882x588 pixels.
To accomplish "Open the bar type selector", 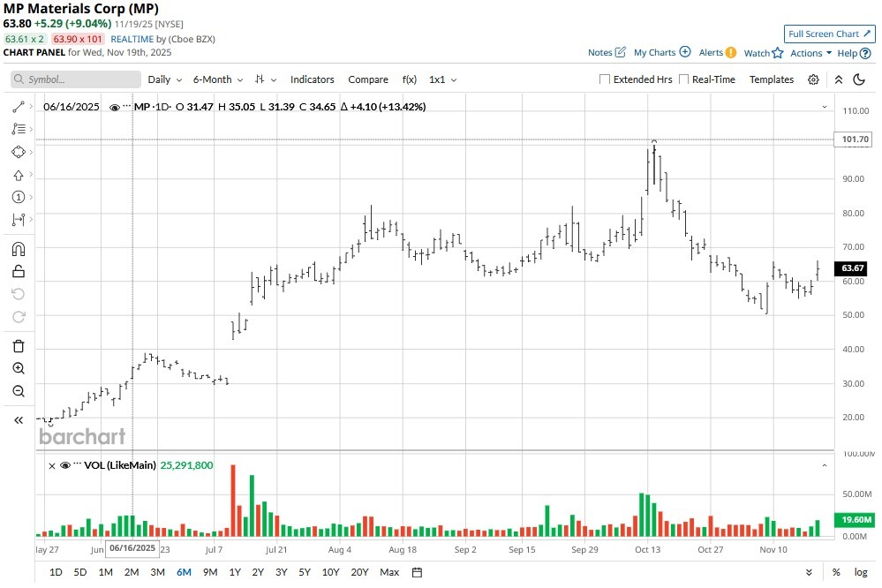I will 266,79.
